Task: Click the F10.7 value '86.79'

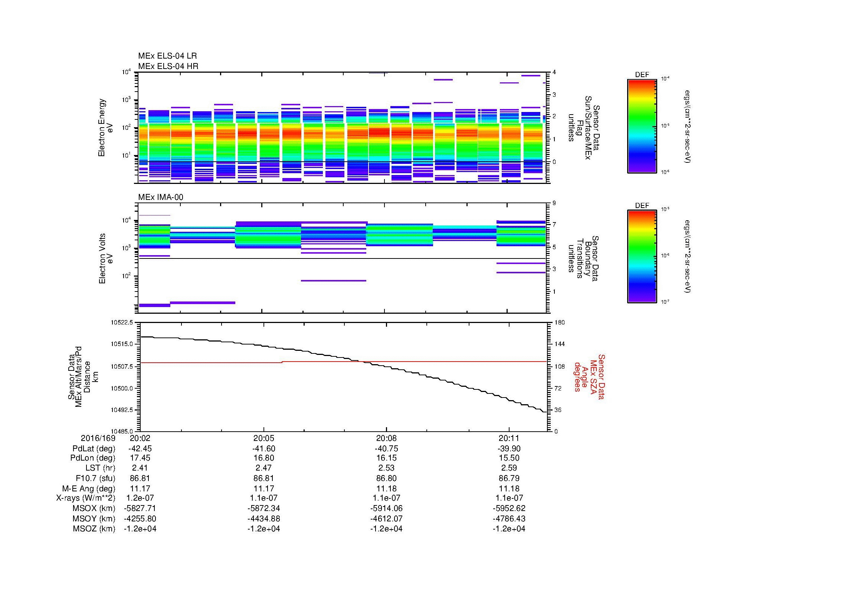Action: pos(509,478)
